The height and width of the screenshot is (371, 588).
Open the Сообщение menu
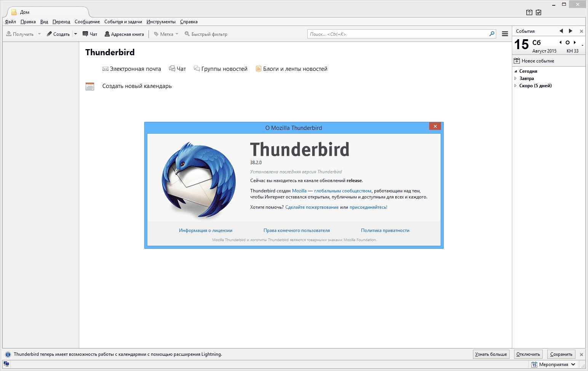(87, 22)
